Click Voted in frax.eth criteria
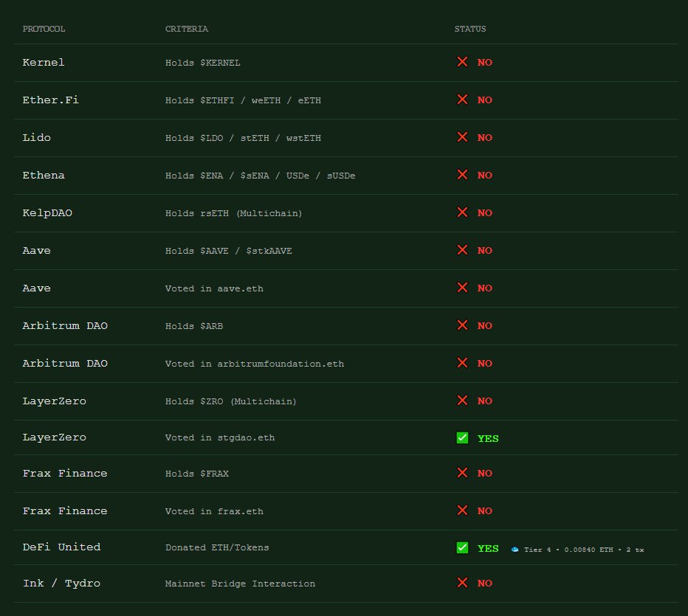 tap(214, 512)
